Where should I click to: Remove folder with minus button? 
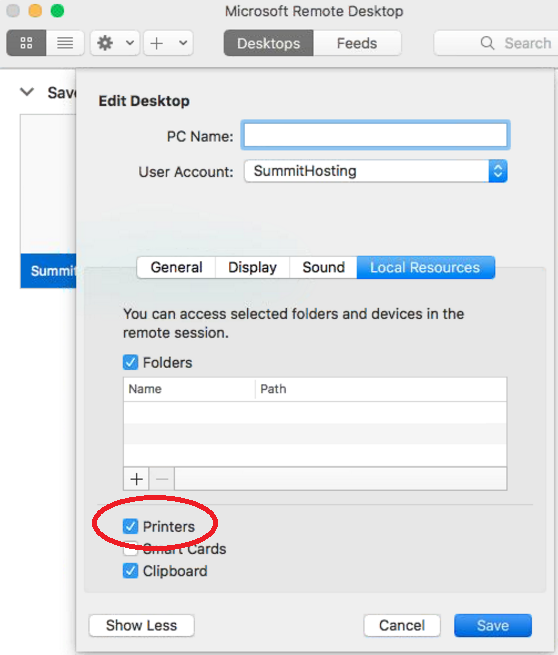(x=162, y=479)
